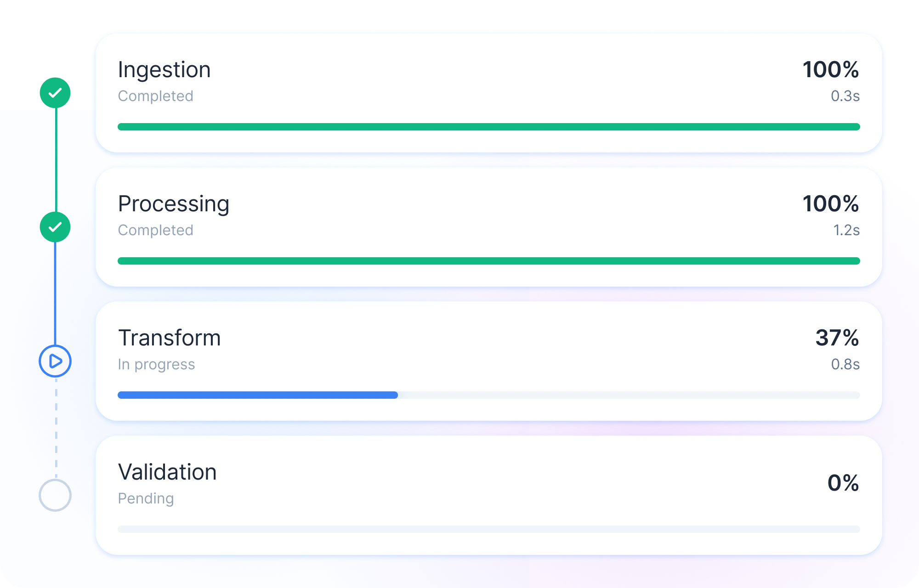Click the empty Validation progress bar
Image resolution: width=919 pixels, height=588 pixels.
(x=488, y=529)
